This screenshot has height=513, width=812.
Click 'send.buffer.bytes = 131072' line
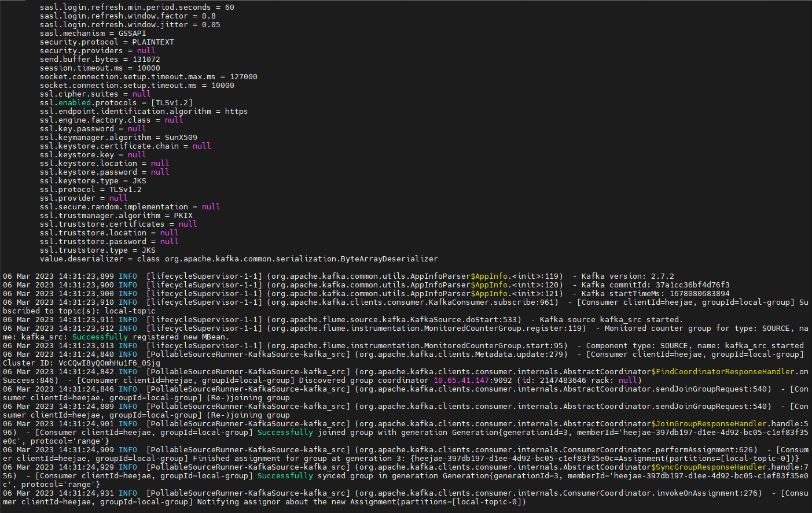pos(100,60)
